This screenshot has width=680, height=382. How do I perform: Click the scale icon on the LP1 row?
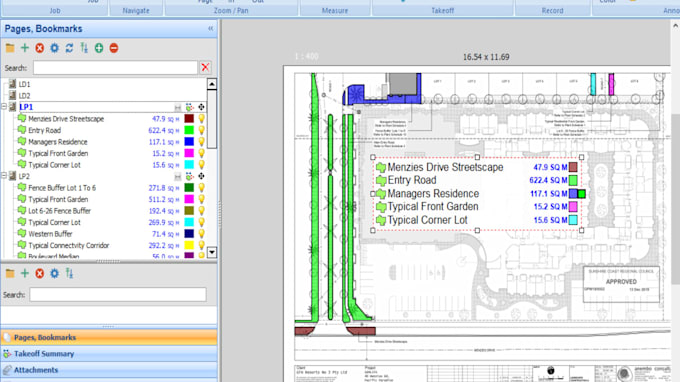click(x=178, y=107)
